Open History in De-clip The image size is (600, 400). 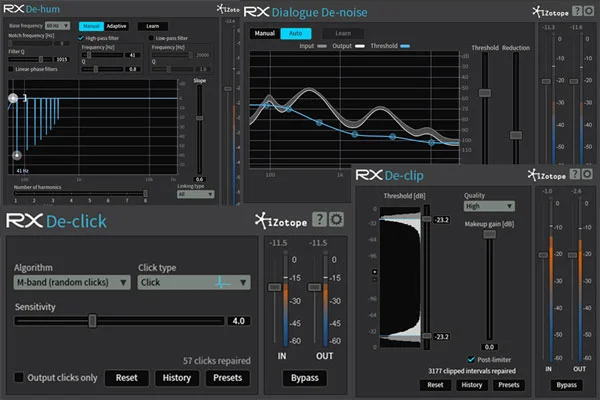(x=472, y=385)
